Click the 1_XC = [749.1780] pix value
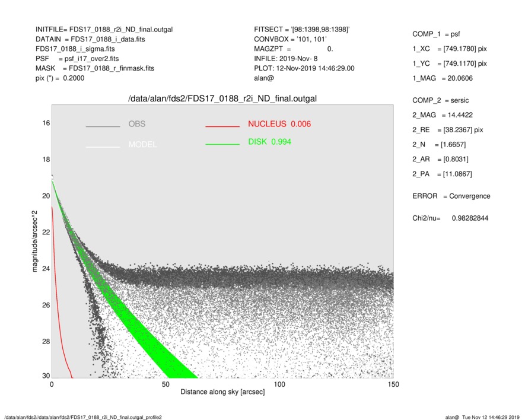This screenshot has width=525, height=420. click(450, 49)
